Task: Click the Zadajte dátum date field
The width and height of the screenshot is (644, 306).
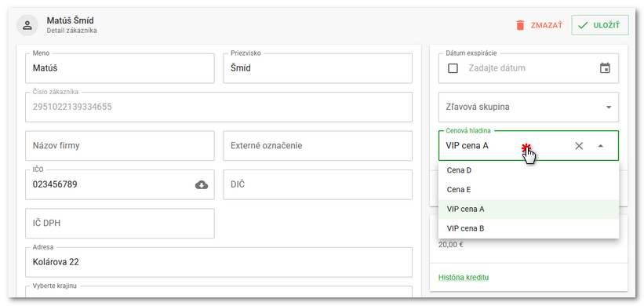Action: pos(529,68)
